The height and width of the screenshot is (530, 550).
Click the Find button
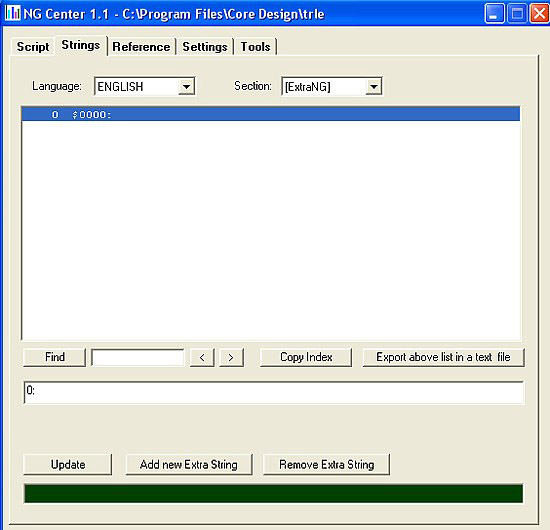pyautogui.click(x=54, y=357)
